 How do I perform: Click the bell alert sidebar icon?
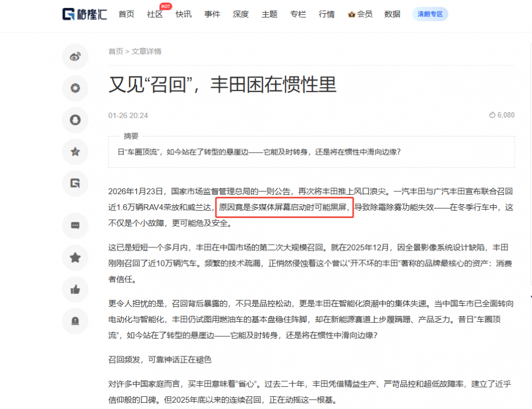75,321
